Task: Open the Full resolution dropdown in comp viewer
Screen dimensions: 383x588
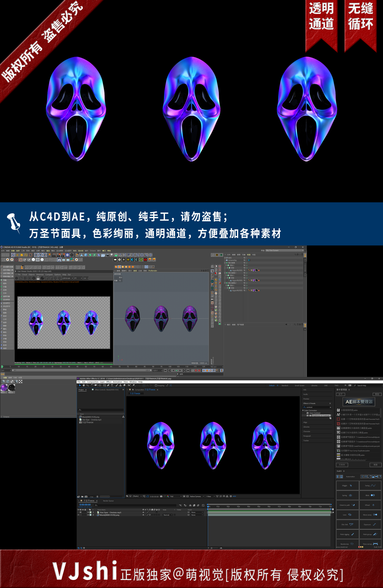Action: [x=176, y=496]
